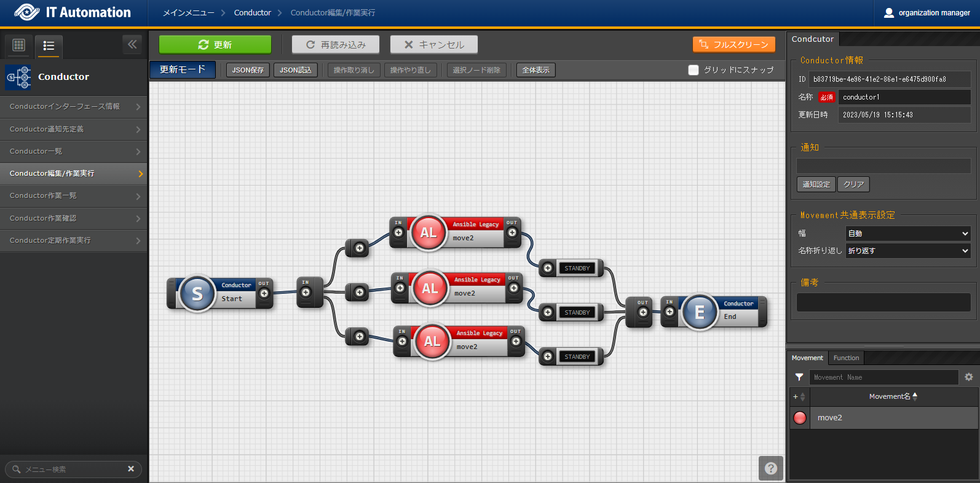This screenshot has height=483, width=980.
Task: Click the Movement Name filter field
Action: [883, 377]
